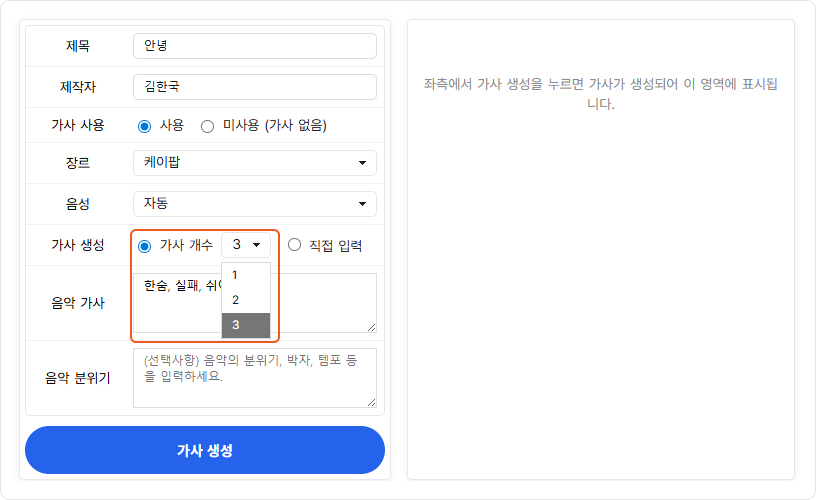Click the 제목 field containing 안녕
Viewport: 816px width, 500px height.
click(254, 46)
